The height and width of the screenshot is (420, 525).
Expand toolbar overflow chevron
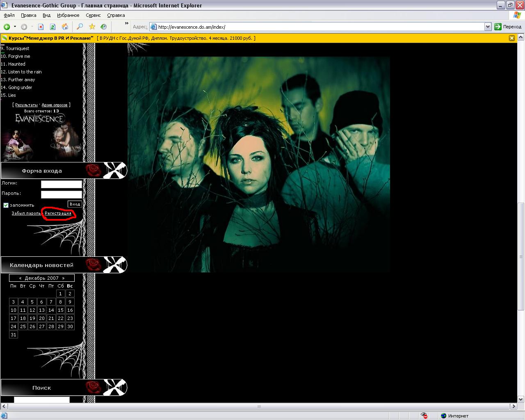click(x=127, y=23)
